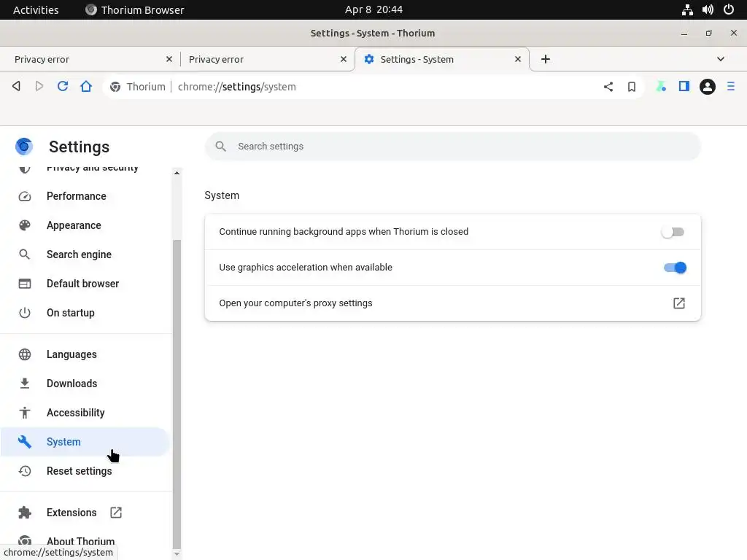This screenshot has height=560, width=747.
Task: Open a new tab with plus button
Action: point(546,59)
